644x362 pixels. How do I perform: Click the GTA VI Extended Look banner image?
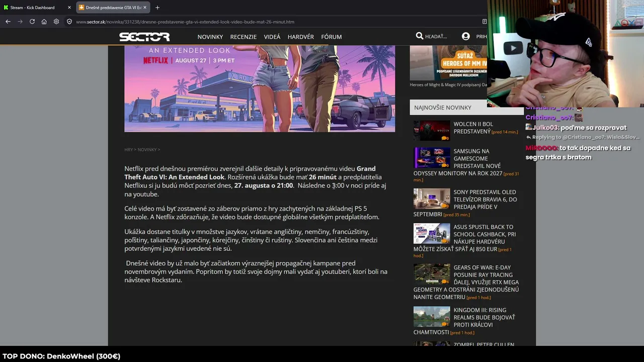tap(260, 88)
